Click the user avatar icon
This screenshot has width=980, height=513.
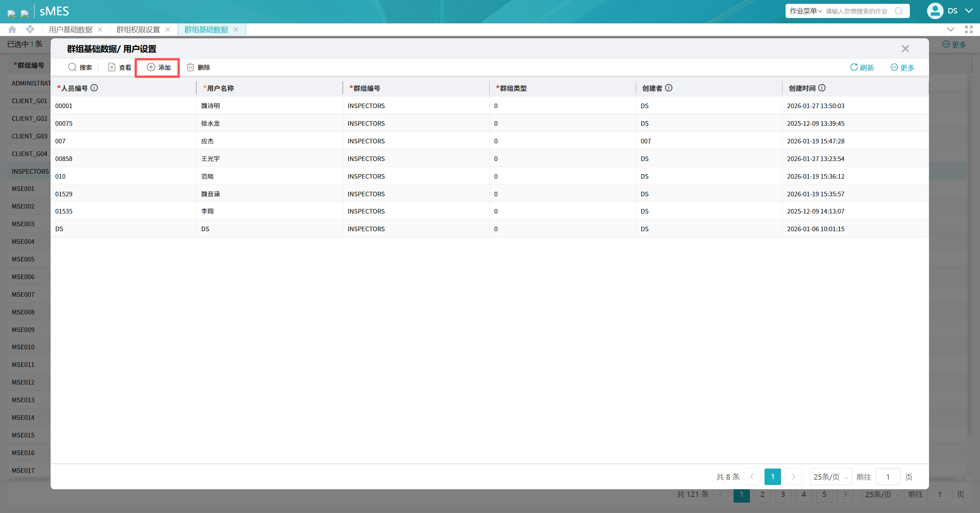(935, 11)
